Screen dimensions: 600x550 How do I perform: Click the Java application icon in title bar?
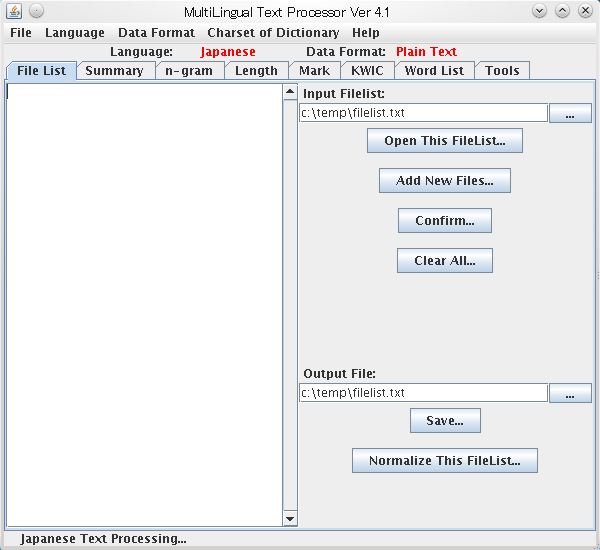coord(14,11)
